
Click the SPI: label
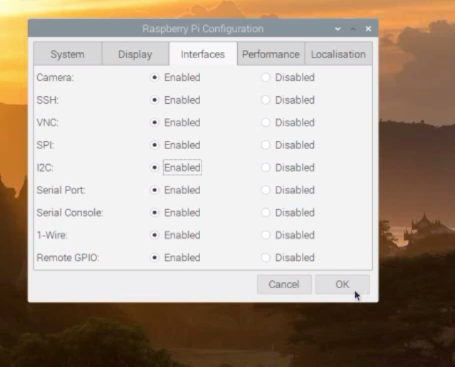pyautogui.click(x=45, y=145)
